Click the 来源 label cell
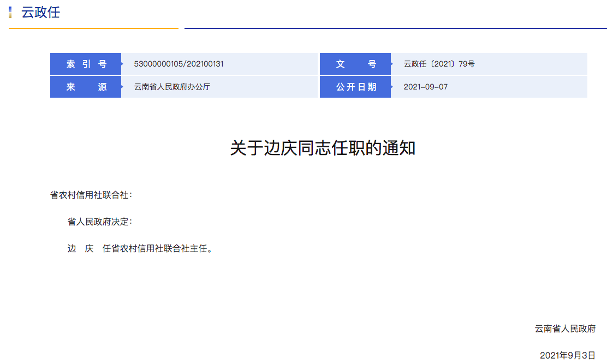Viewport: 607px width, 364px height. click(86, 87)
